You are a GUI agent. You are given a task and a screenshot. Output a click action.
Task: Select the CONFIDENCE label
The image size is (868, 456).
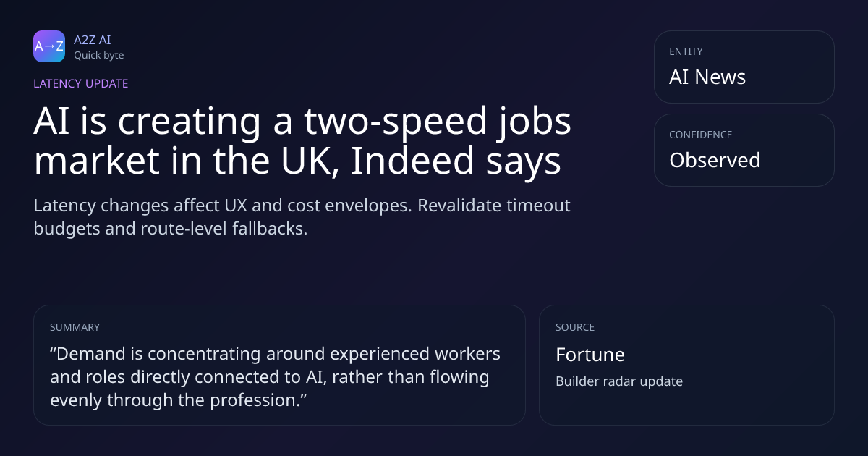click(x=700, y=135)
